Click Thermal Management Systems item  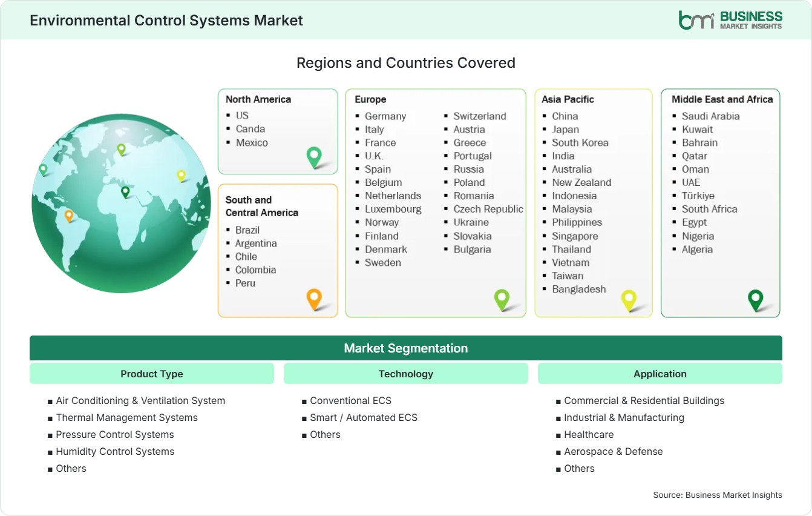pyautogui.click(x=126, y=417)
